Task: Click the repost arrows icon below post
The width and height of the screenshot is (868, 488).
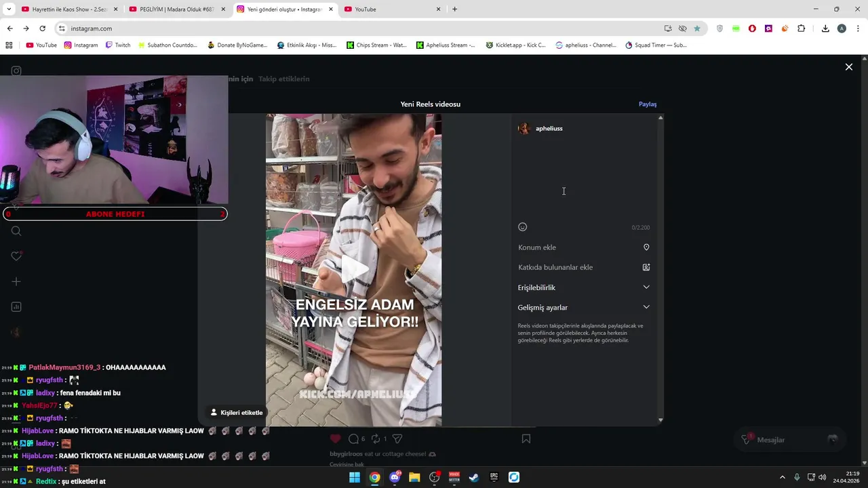Action: 375,439
